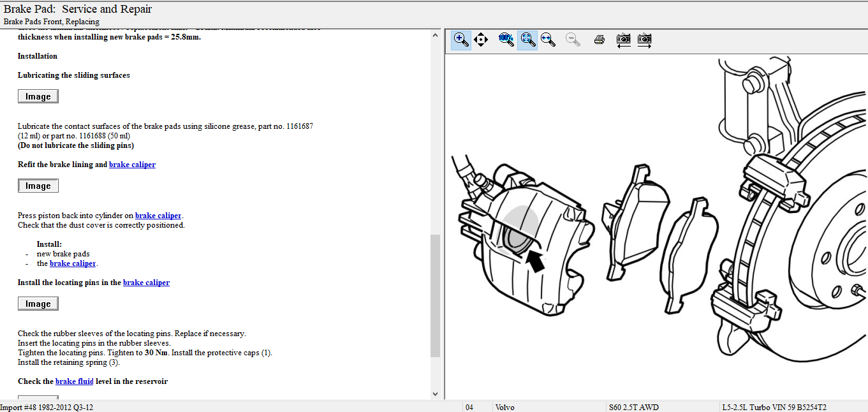Go to previous image with camera left arrow

(x=624, y=40)
